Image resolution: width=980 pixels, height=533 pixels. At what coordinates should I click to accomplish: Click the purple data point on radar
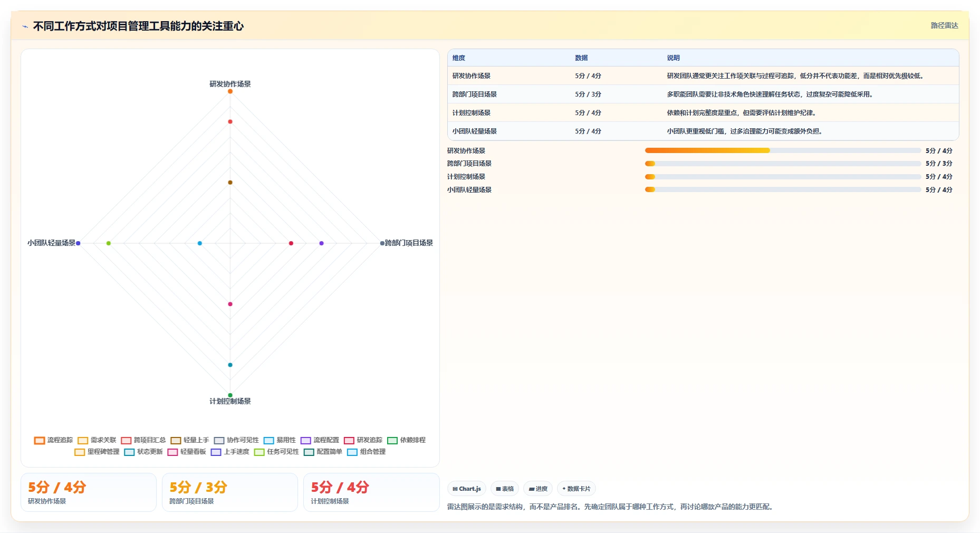pyautogui.click(x=321, y=243)
